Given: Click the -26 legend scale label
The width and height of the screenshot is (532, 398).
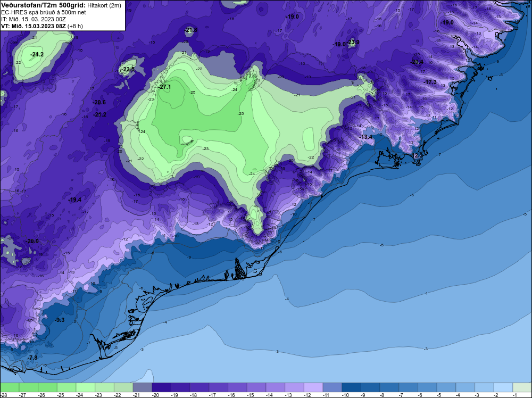Looking at the screenshot, I should 41,395.
